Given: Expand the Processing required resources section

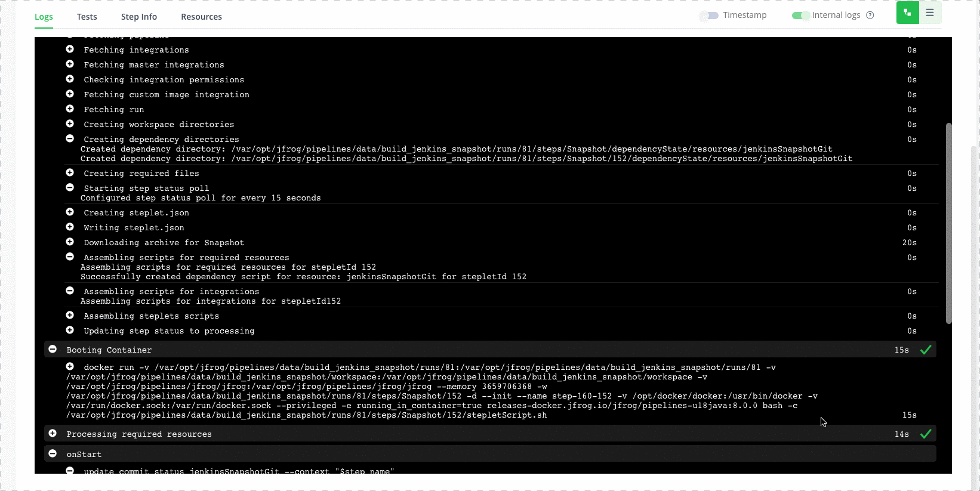Looking at the screenshot, I should click(53, 434).
